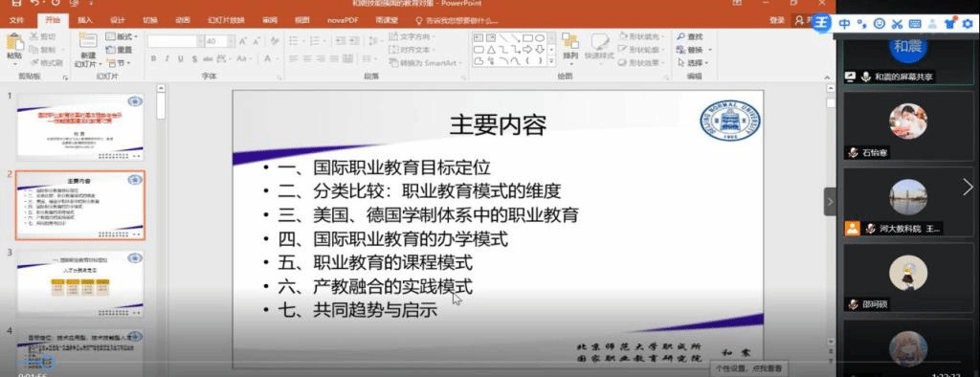
Task: Click the Reset (重置) slide button
Action: [120, 50]
